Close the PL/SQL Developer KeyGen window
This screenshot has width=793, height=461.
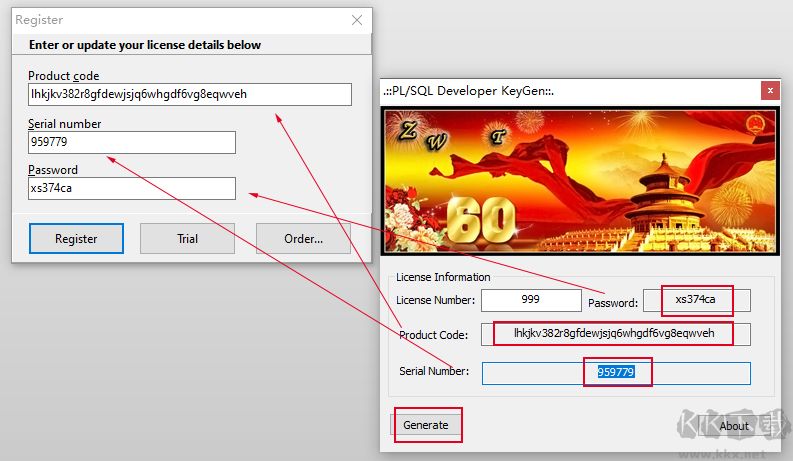point(769,91)
